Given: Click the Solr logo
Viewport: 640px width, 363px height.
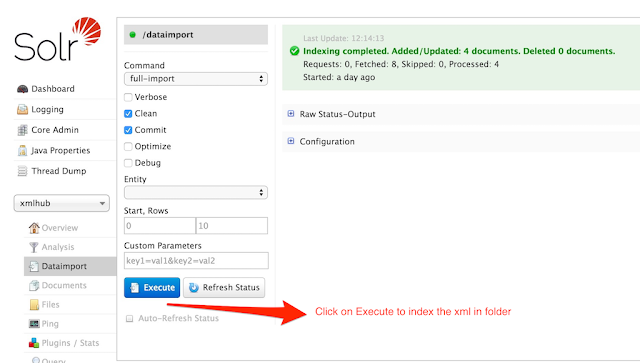Looking at the screenshot, I should [57, 39].
